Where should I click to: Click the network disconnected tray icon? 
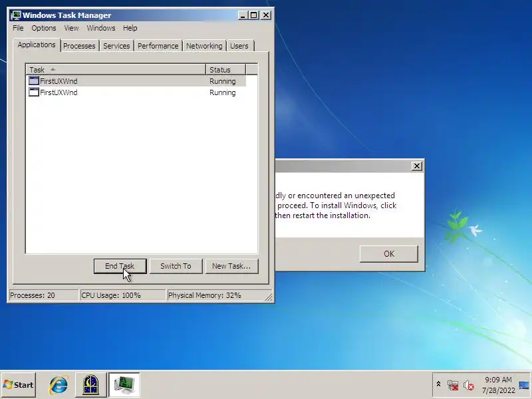click(x=453, y=385)
